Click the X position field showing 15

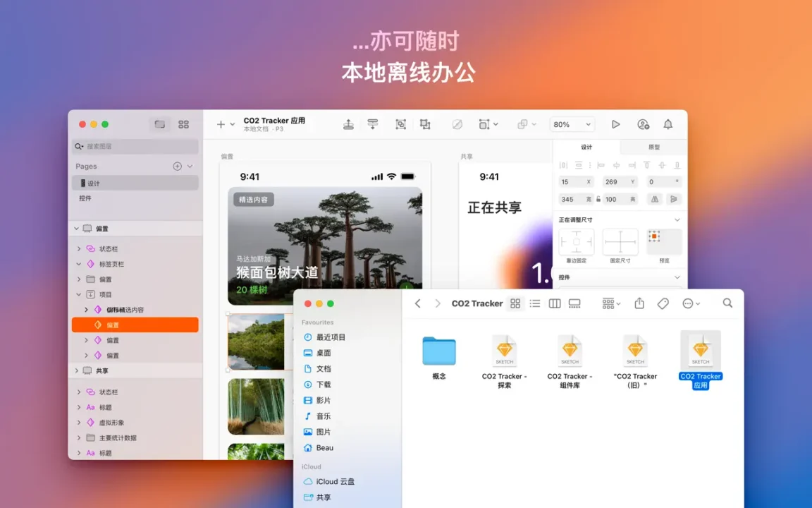(576, 182)
